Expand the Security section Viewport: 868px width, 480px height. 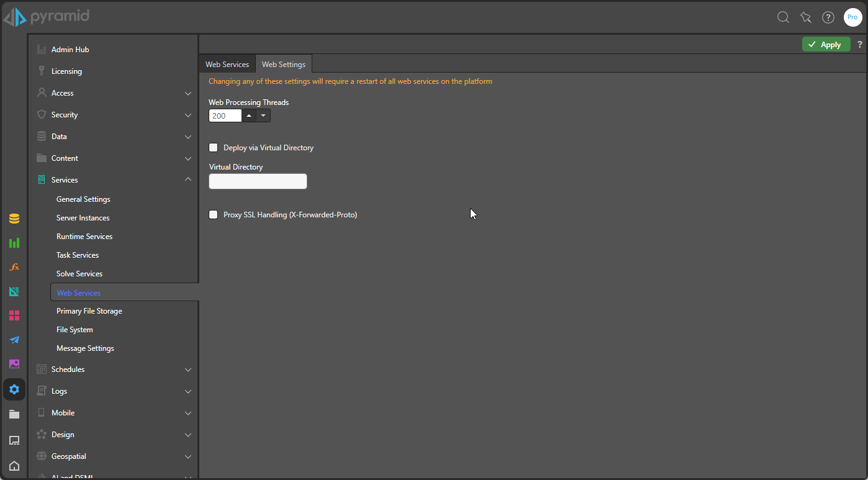click(x=188, y=115)
